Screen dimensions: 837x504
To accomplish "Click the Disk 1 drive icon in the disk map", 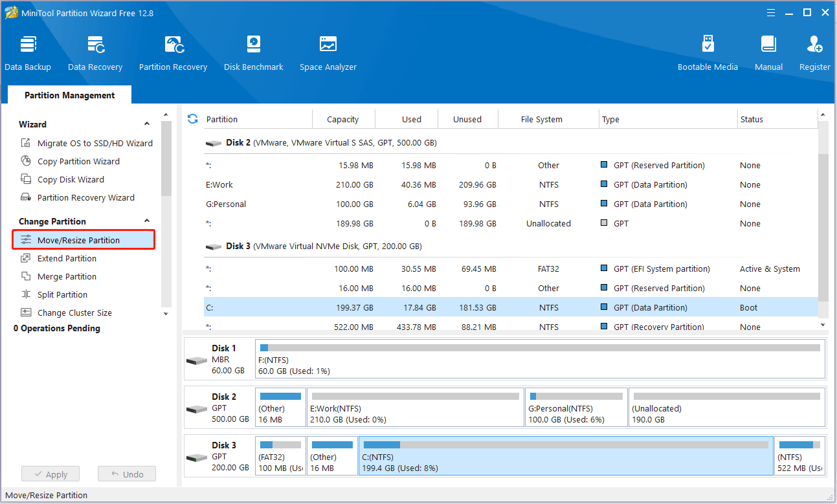I will [x=197, y=360].
